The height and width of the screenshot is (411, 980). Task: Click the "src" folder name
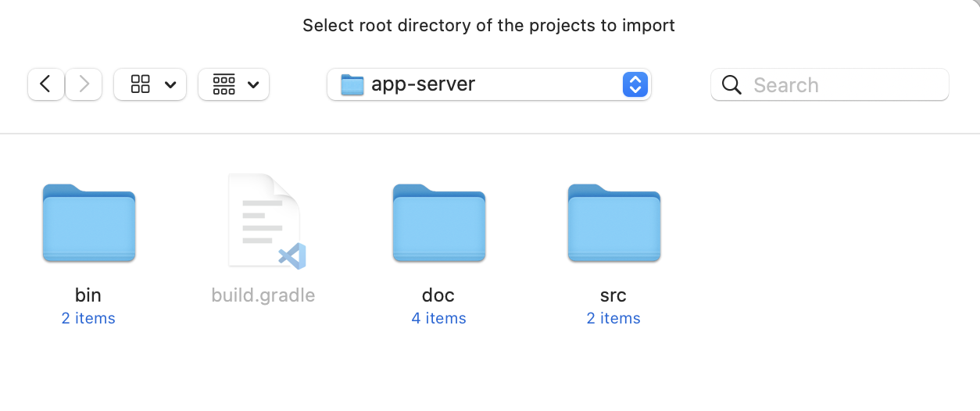coord(613,295)
